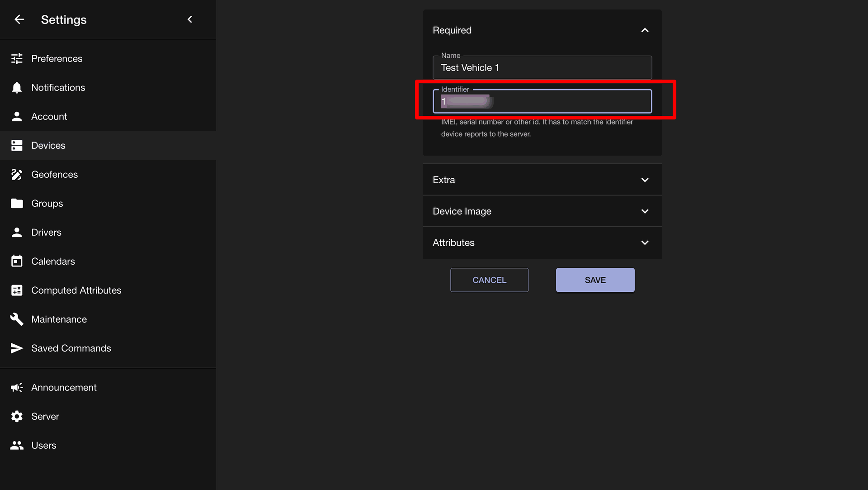Open the Users menu item
Image resolution: width=868 pixels, height=490 pixels.
coord(108,445)
